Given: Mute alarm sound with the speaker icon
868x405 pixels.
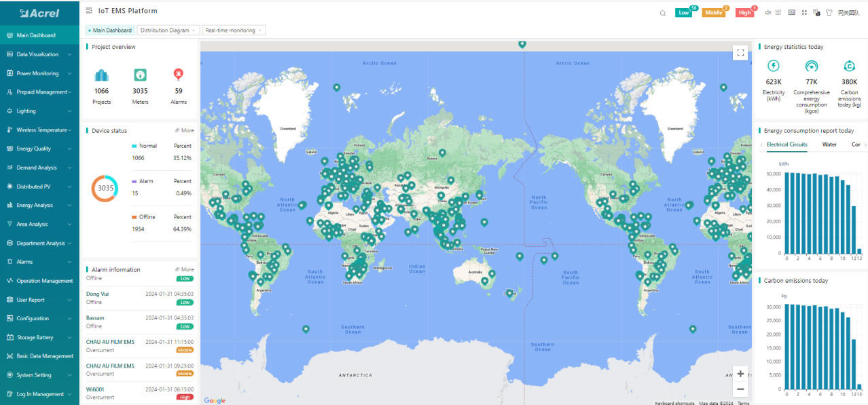Looking at the screenshot, I should (x=768, y=12).
